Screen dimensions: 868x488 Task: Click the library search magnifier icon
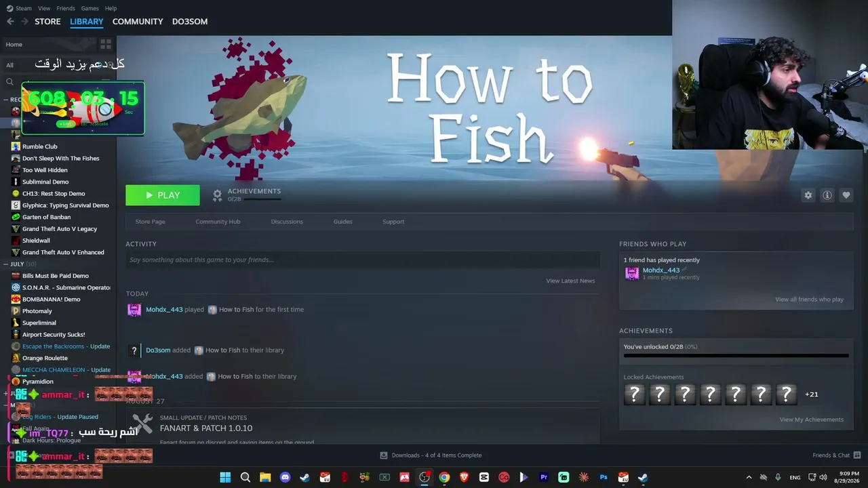pyautogui.click(x=9, y=82)
